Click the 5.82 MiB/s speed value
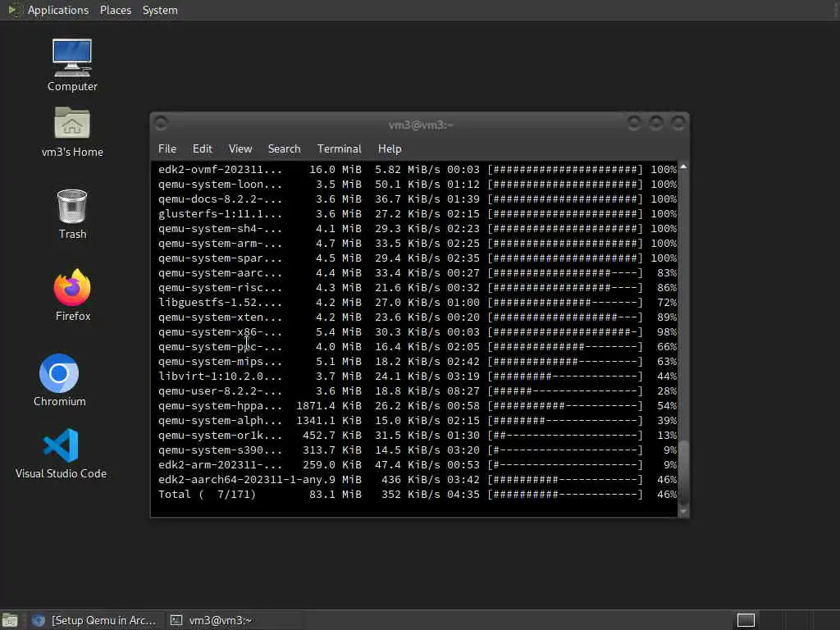 (407, 169)
